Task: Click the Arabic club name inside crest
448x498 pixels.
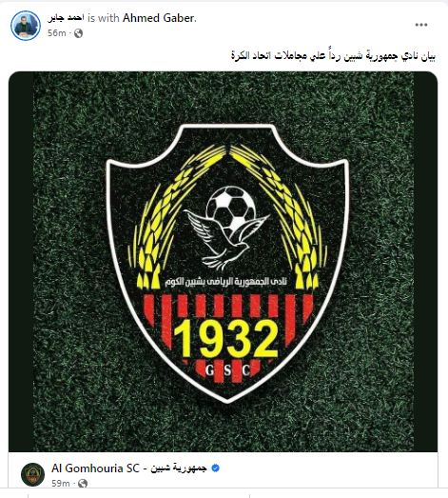Action: point(226,281)
